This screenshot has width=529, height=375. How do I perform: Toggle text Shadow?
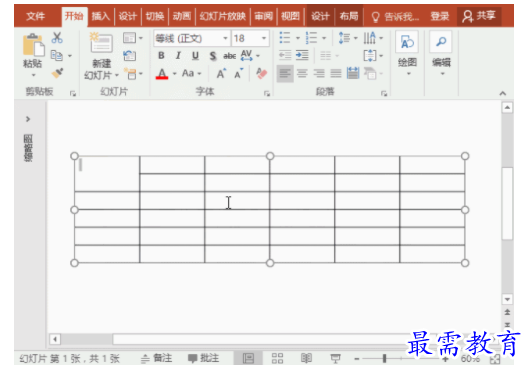(213, 56)
